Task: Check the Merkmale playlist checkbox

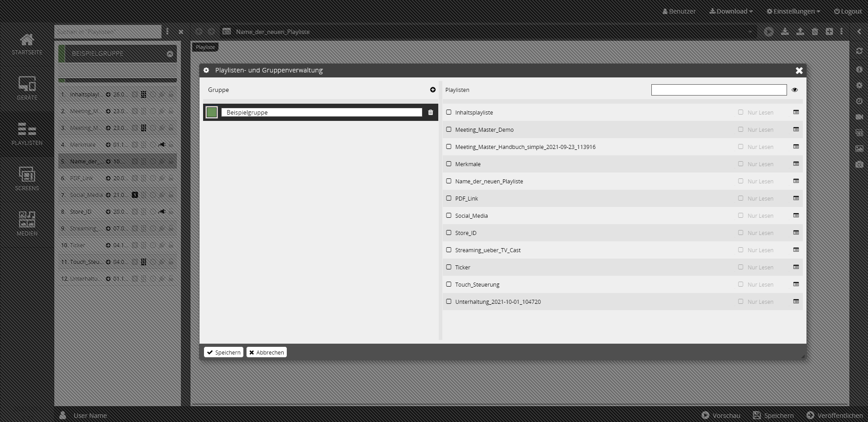Action: tap(449, 164)
